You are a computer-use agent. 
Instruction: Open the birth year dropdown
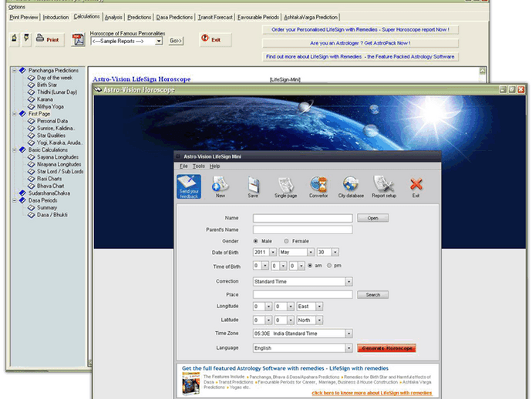pos(273,252)
